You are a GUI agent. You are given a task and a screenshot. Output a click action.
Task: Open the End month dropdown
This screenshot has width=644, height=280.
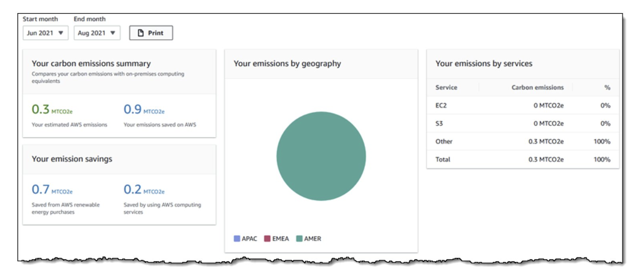(97, 33)
